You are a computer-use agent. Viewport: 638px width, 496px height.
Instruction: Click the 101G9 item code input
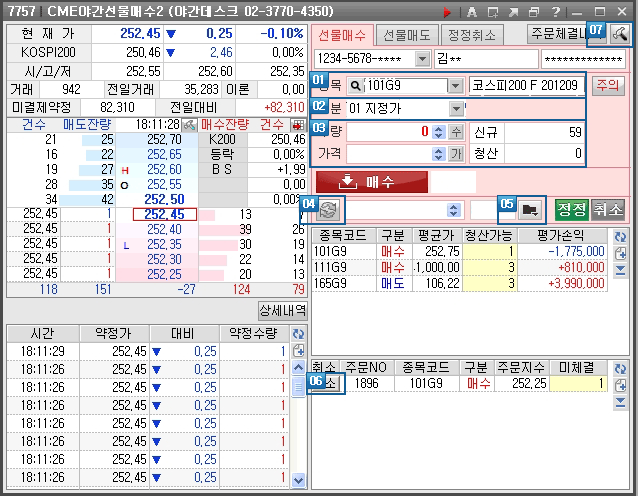(x=406, y=86)
